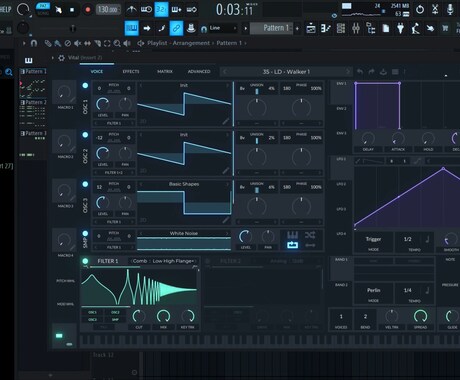Toggle OSC 2 on/off power dot
The height and width of the screenshot is (380, 460).
(85, 135)
